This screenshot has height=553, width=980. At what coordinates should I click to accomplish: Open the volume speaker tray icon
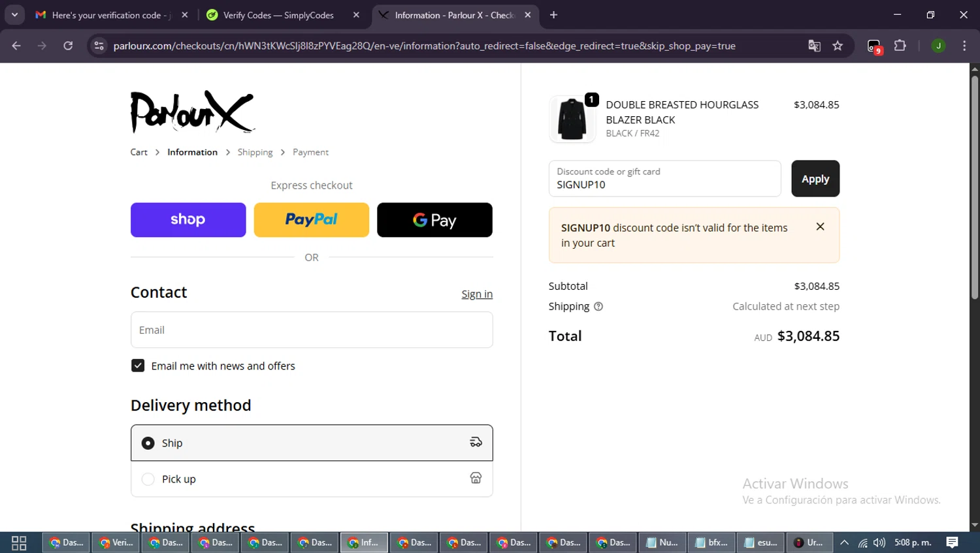tap(879, 543)
